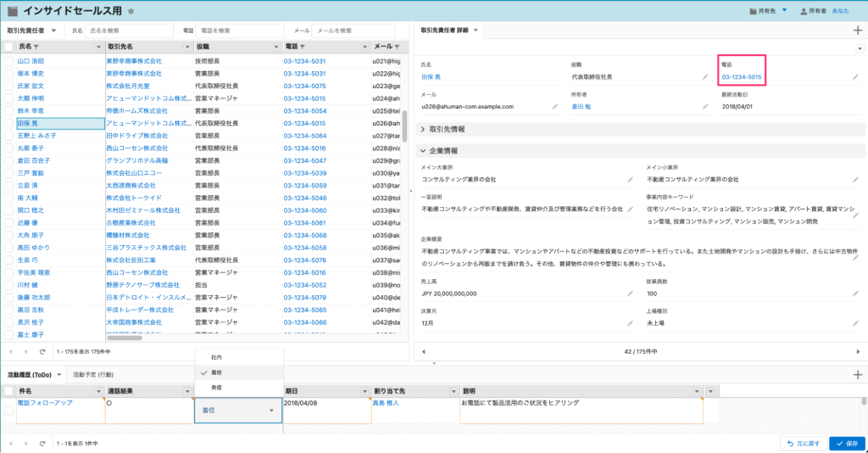Edit 従業員数 100 with pencil icon
The image size is (868, 453).
[x=855, y=294]
